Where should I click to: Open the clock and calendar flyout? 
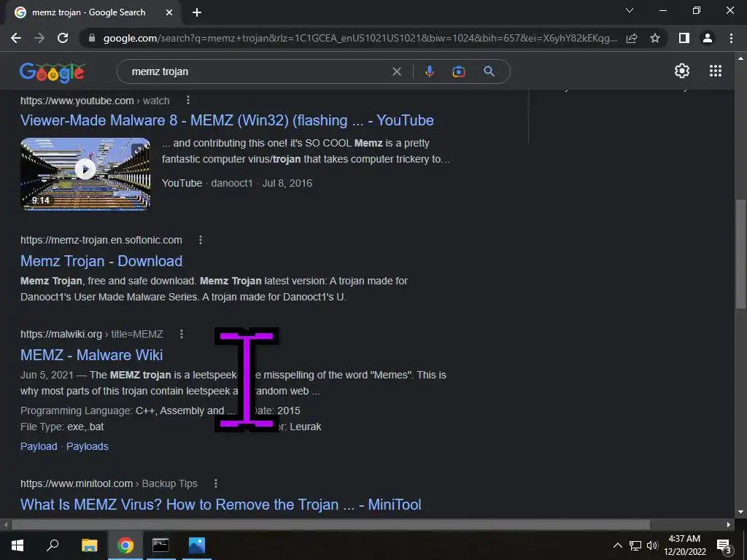tap(684, 545)
